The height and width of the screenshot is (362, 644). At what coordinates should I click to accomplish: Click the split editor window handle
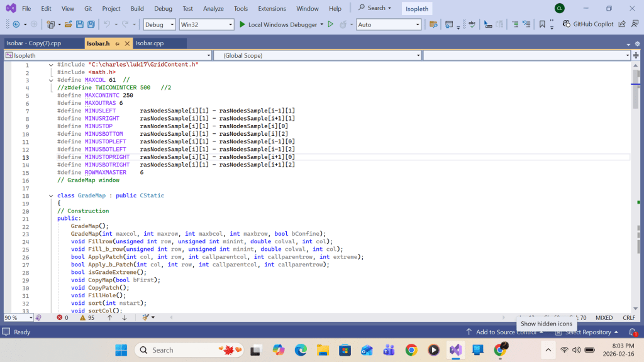pyautogui.click(x=635, y=55)
